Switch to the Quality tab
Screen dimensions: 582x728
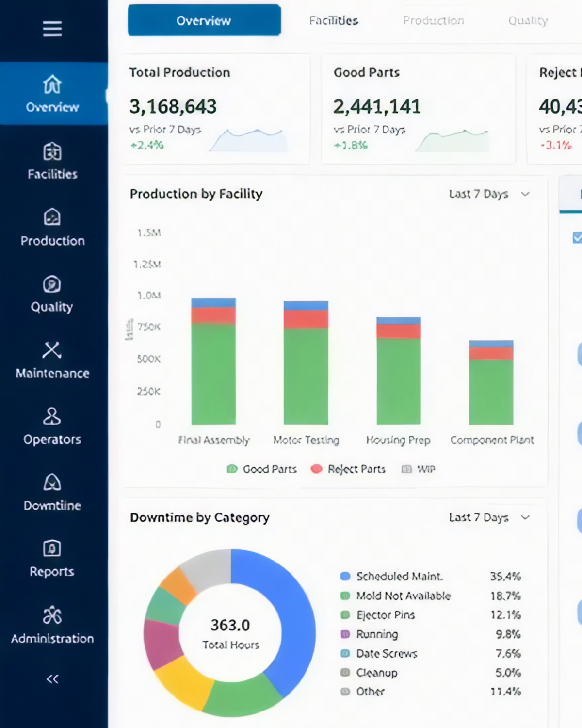[528, 20]
